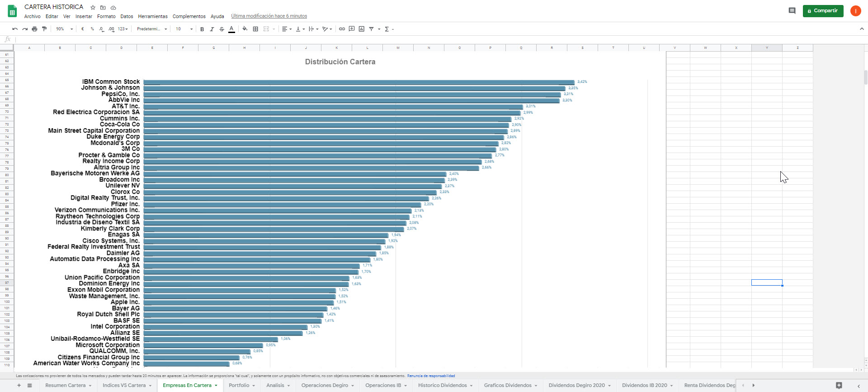Switch to Resumen Cartera tab
This screenshot has width=868, height=392.
pos(66,385)
